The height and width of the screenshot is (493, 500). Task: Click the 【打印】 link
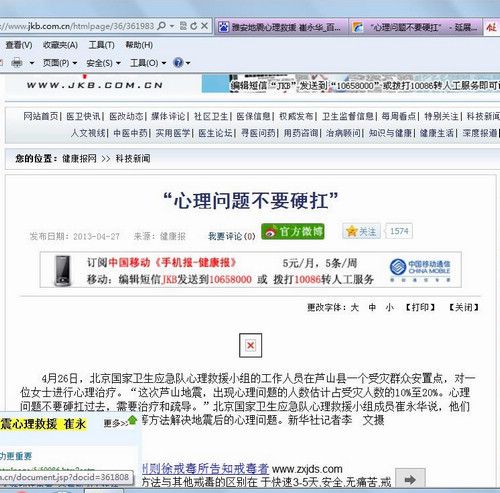click(x=420, y=307)
